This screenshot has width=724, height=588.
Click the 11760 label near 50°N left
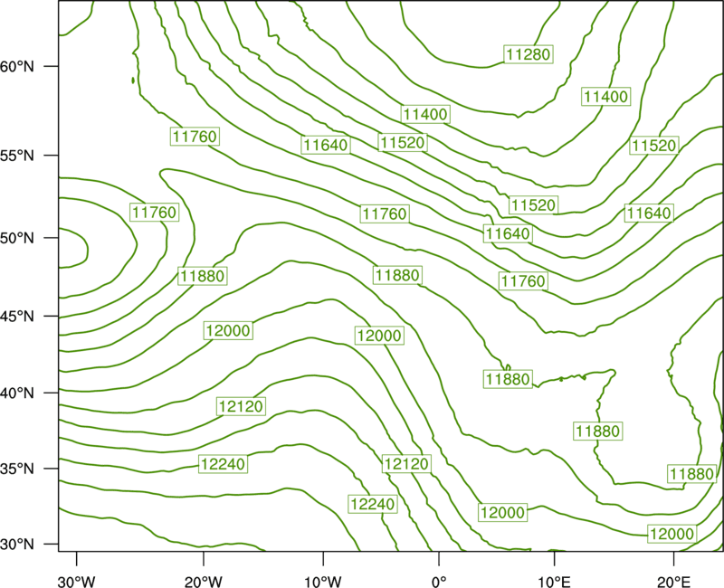pos(154,213)
